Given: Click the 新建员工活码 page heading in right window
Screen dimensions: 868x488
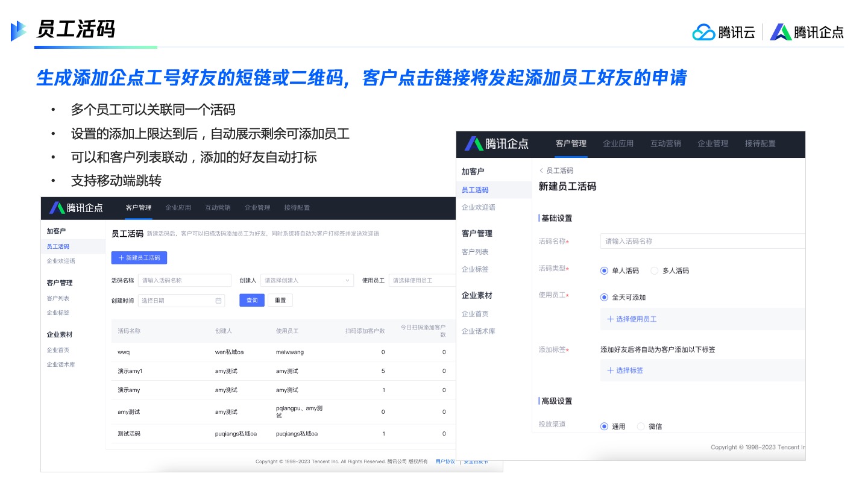Looking at the screenshot, I should coord(567,187).
